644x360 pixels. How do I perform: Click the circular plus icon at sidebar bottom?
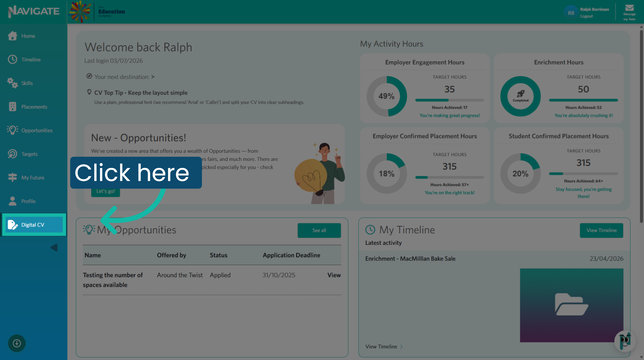click(x=17, y=343)
